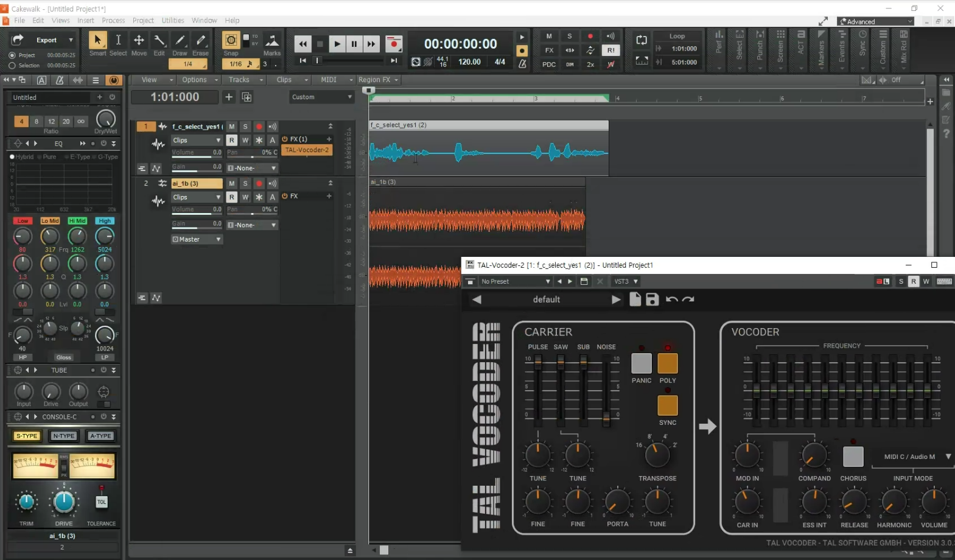Screen dimensions: 955x560
Task: Solo track ai_1b (3)
Action: [x=245, y=183]
